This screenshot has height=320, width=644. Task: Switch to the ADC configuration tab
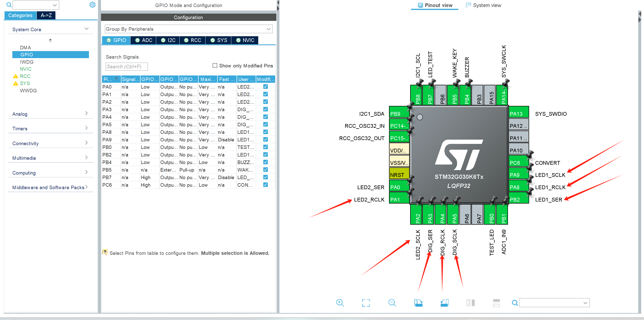[x=144, y=40]
